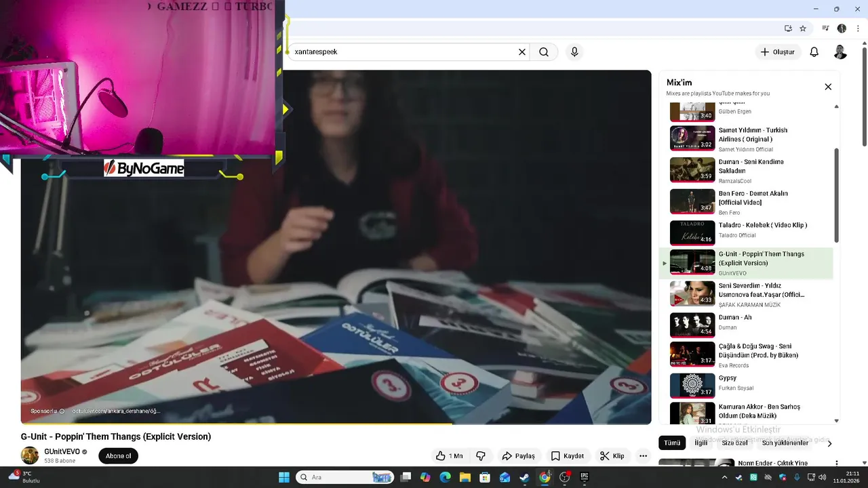868x488 pixels.
Task: Install app icon in address bar
Action: tap(788, 28)
